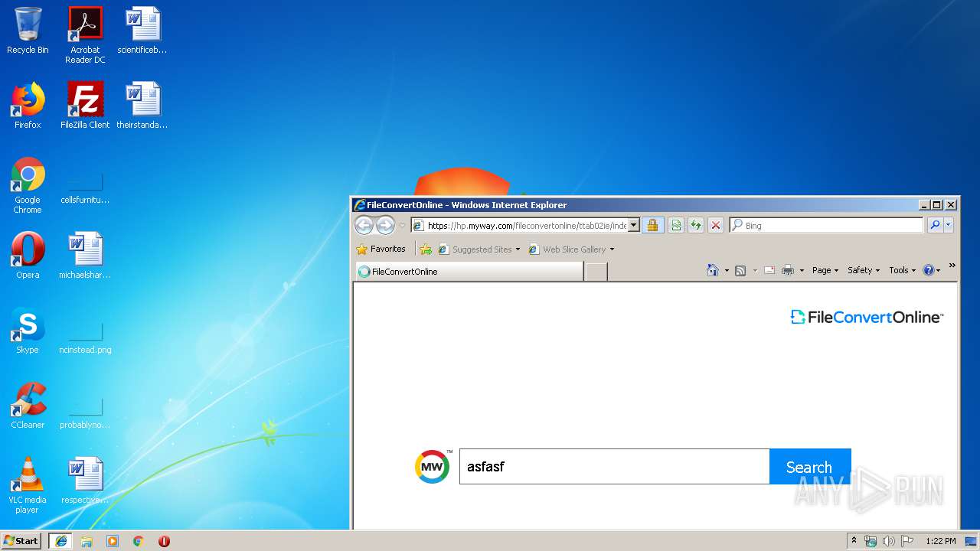Expand Web Slice Gallery dropdown arrow
This screenshot has width=980, height=551.
[612, 249]
